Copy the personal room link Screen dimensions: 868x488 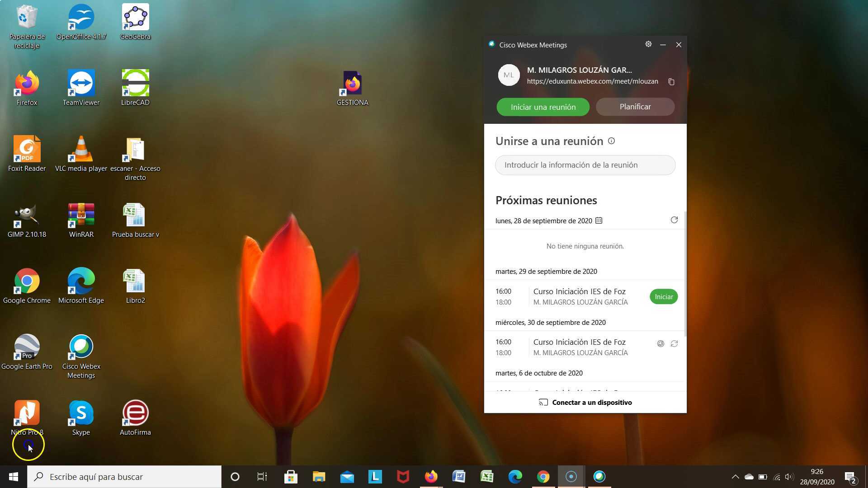[671, 82]
